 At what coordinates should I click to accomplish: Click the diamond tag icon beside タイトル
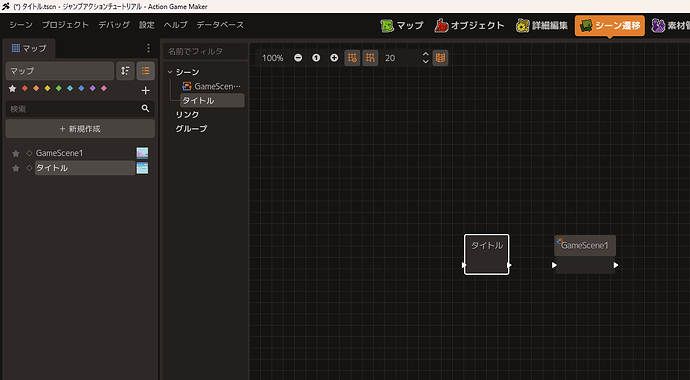point(29,168)
